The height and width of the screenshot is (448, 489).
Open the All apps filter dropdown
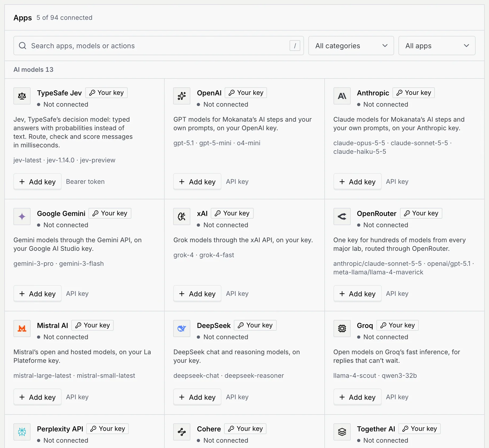click(x=437, y=46)
